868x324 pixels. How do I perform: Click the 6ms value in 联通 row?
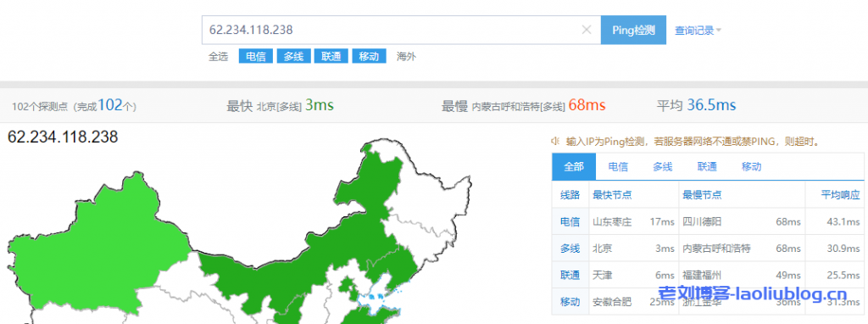click(x=665, y=276)
